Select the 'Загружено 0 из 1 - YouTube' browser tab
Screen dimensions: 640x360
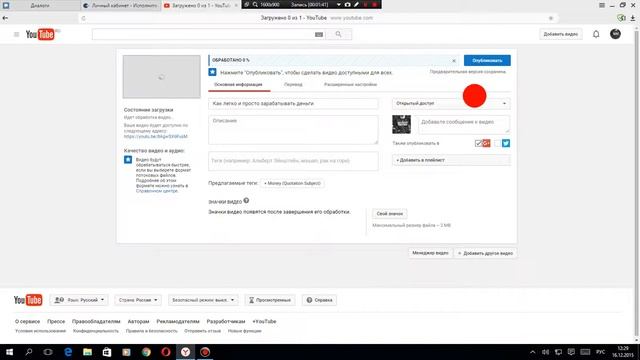click(x=201, y=6)
